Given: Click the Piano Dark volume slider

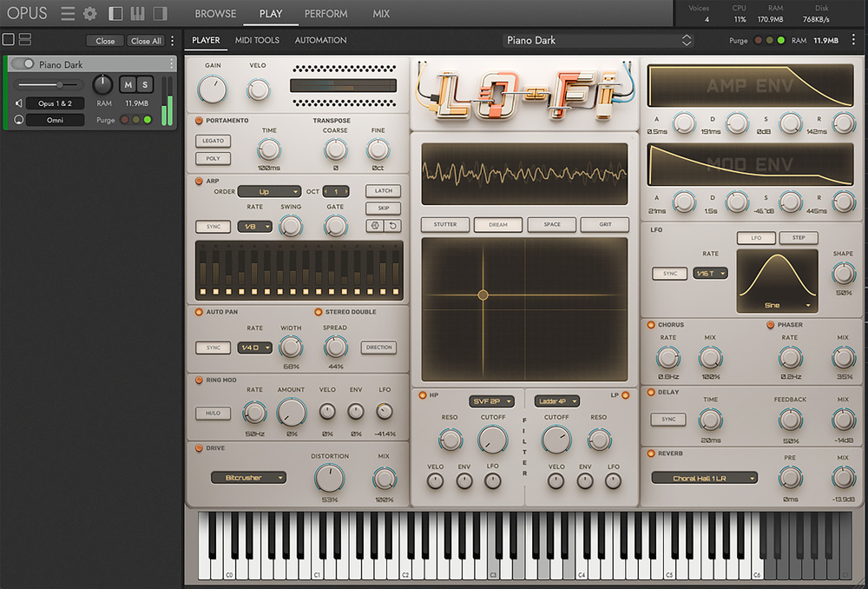Looking at the screenshot, I should (48, 85).
